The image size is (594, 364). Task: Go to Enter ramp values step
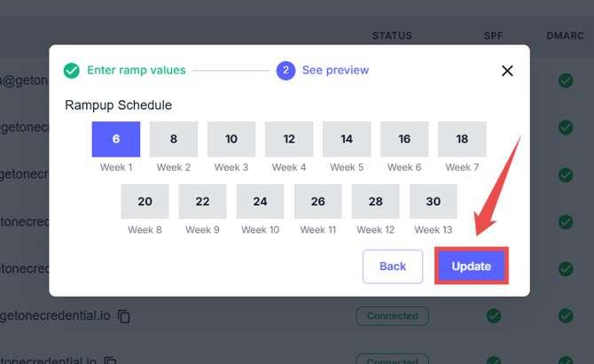click(x=137, y=70)
